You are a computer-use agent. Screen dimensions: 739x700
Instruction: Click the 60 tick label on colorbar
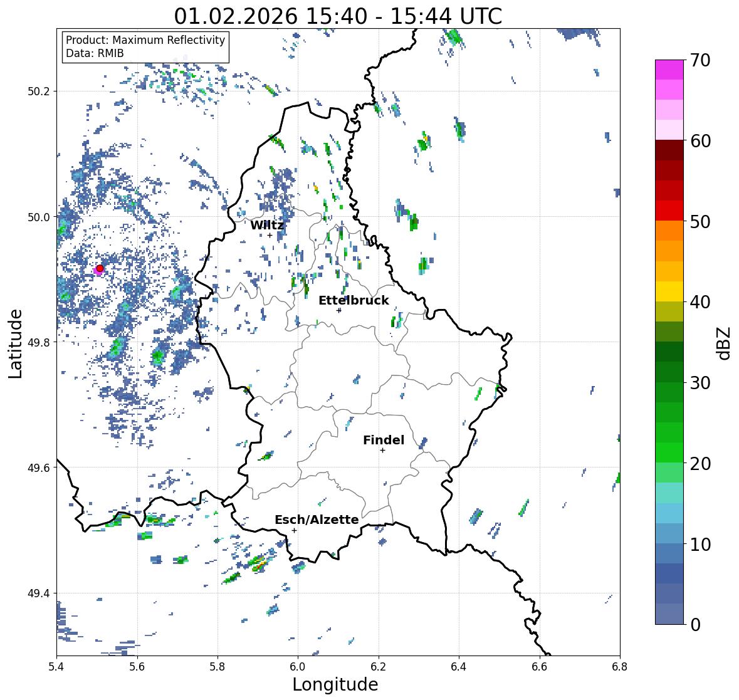coord(700,141)
